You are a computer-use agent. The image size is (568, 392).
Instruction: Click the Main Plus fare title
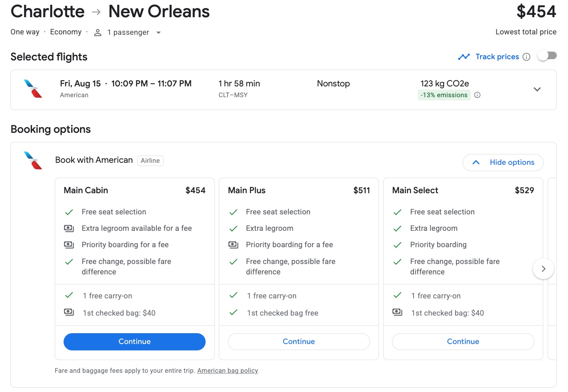(x=247, y=190)
